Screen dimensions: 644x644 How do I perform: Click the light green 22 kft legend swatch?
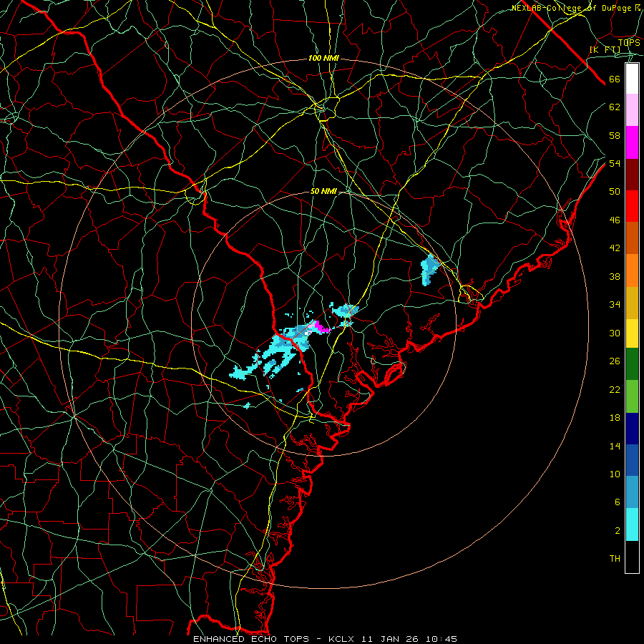pyautogui.click(x=632, y=396)
